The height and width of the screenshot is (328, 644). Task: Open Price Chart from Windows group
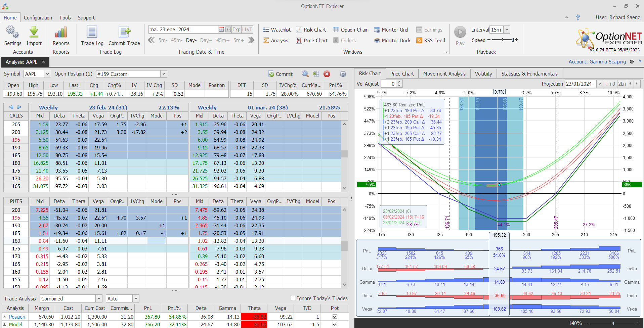click(x=312, y=41)
